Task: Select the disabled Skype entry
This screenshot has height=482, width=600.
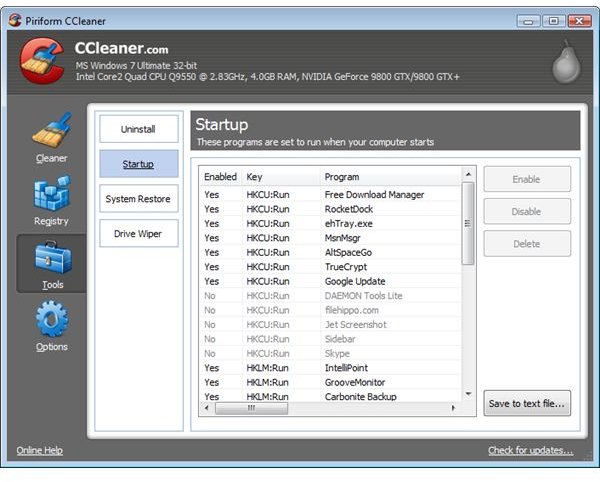Action: pos(330,353)
